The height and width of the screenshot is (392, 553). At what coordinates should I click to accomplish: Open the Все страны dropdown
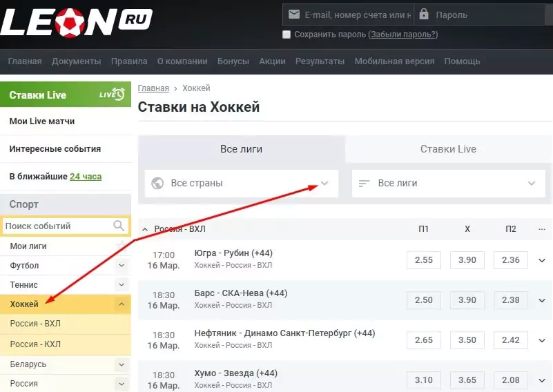point(241,184)
